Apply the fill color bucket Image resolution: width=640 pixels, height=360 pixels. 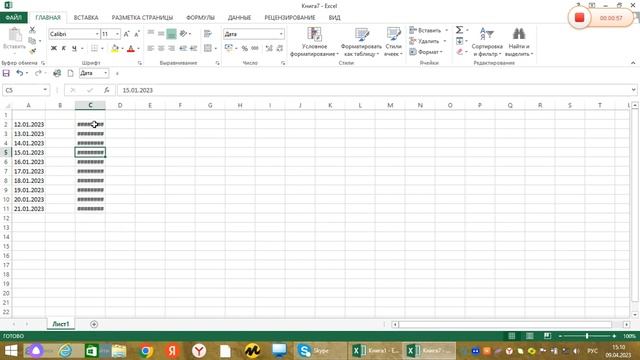pyautogui.click(x=115, y=48)
